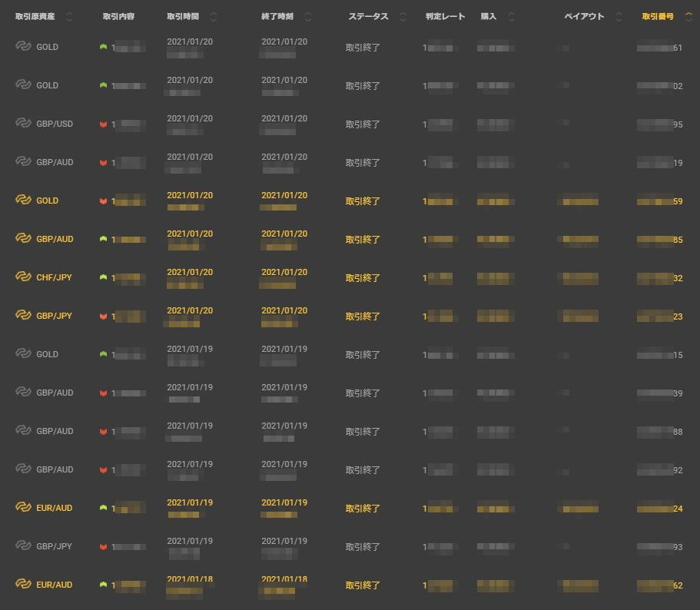
Task: Sort by 取引時間 column arrows
Action: [214, 17]
